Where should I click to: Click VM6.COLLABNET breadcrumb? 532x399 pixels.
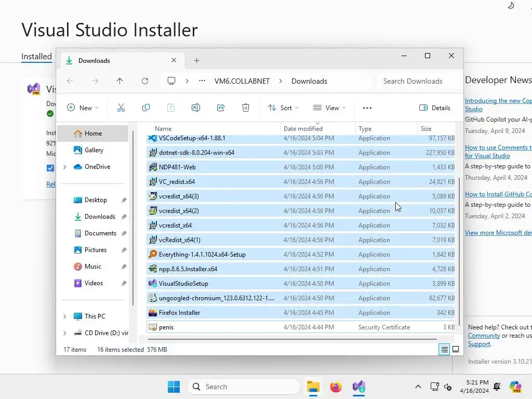click(x=242, y=81)
